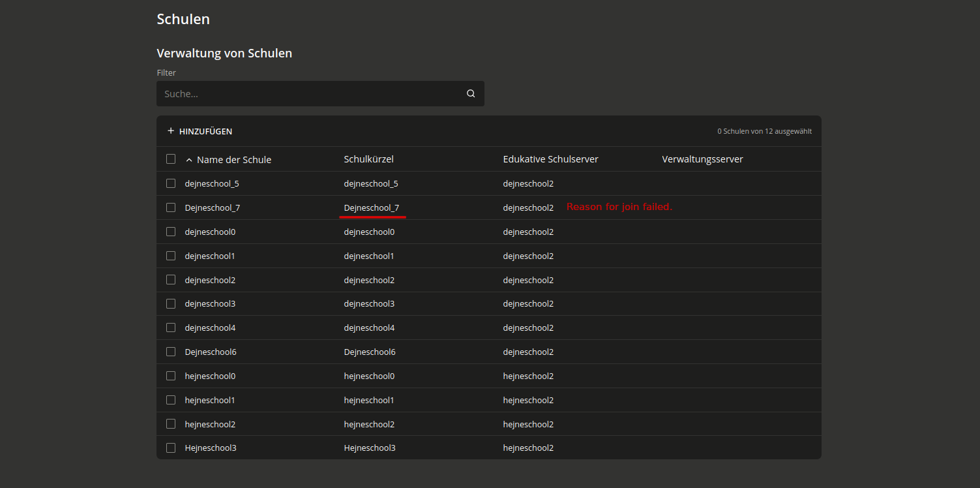Click the educational server of hejneschool2 row

[528, 424]
